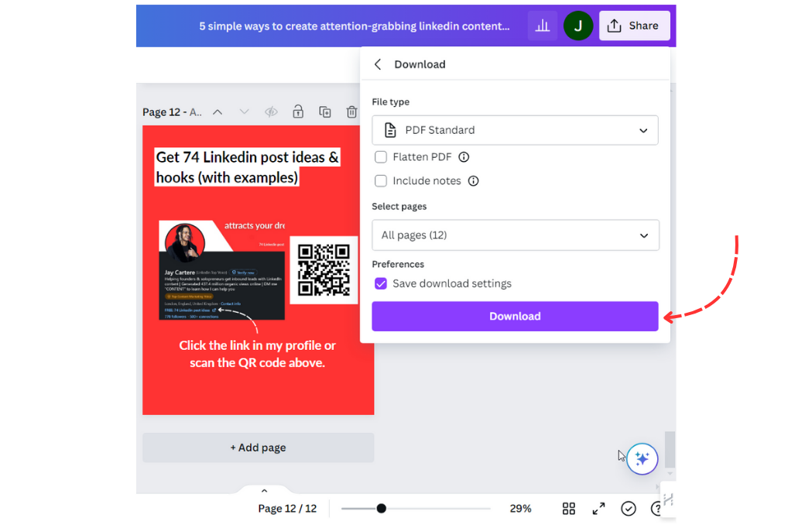Enable the Flatten PDF checkbox
The height and width of the screenshot is (528, 812).
point(381,157)
